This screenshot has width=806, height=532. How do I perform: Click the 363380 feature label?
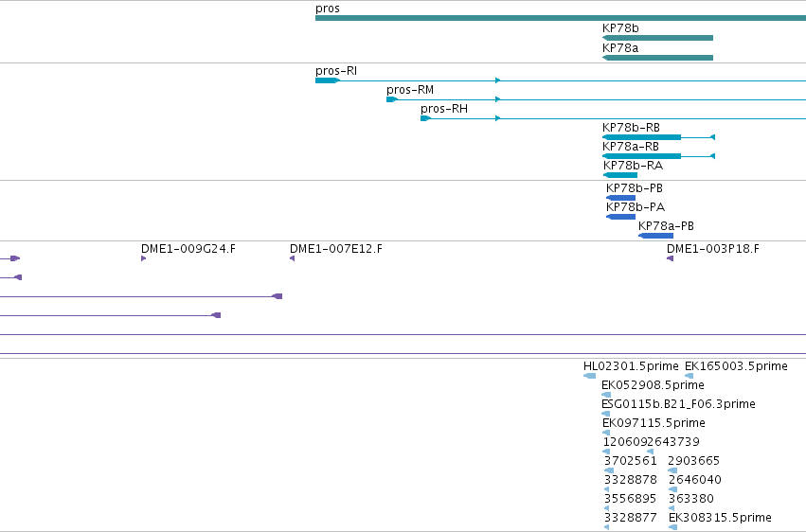tap(691, 499)
